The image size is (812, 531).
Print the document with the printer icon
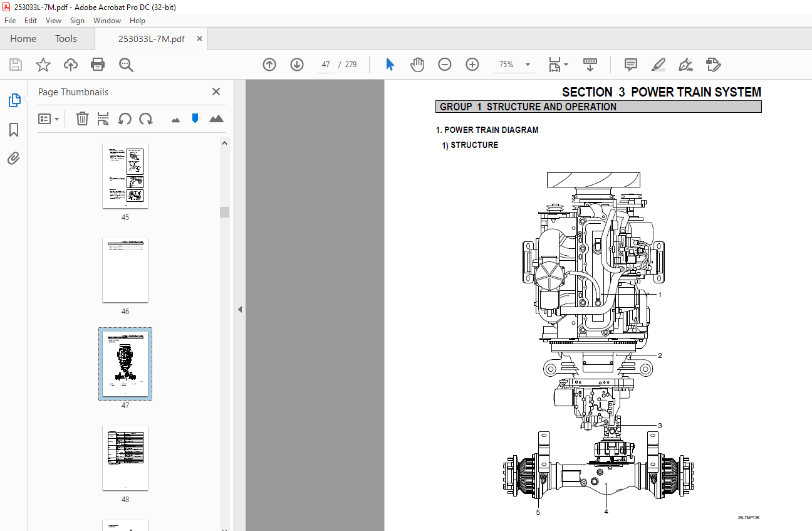(x=98, y=65)
